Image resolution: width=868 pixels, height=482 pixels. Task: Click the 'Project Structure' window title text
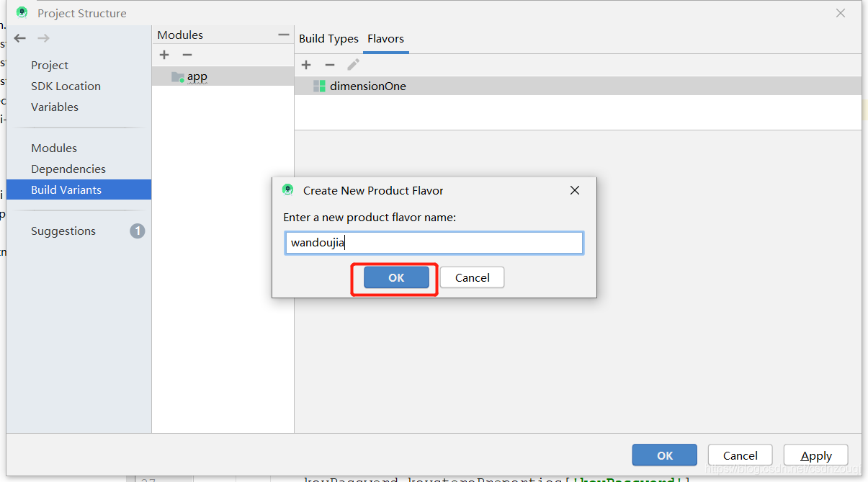(x=82, y=13)
